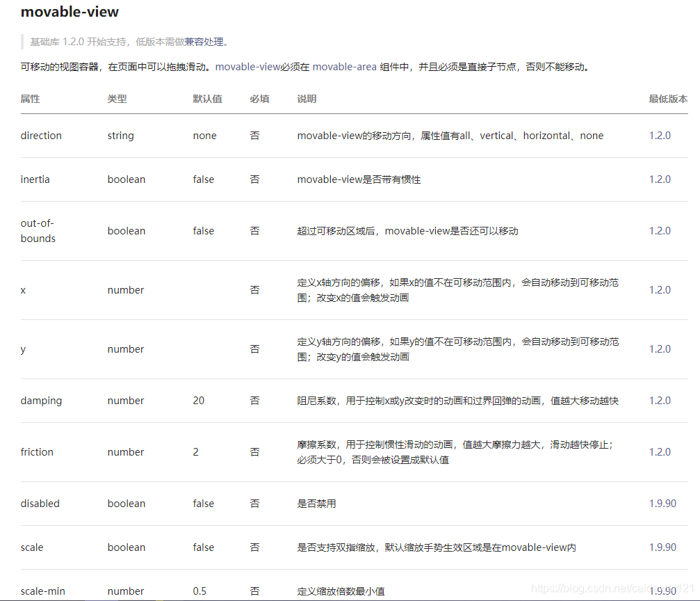The image size is (700, 601).
Task: Click the none default value for direction
Action: pos(205,136)
